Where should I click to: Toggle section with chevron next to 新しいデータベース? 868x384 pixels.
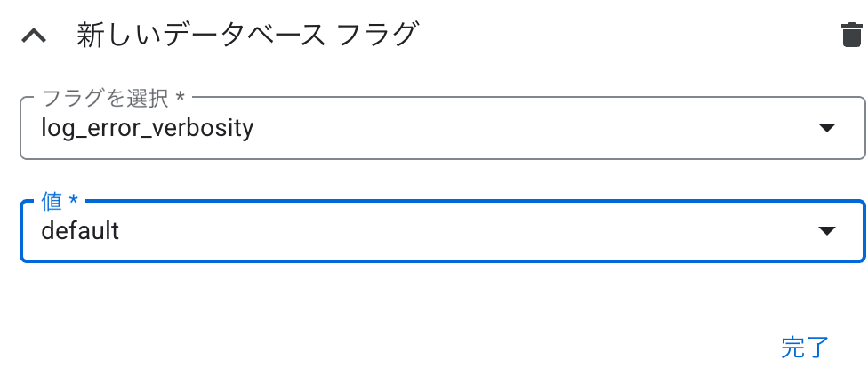tap(34, 36)
